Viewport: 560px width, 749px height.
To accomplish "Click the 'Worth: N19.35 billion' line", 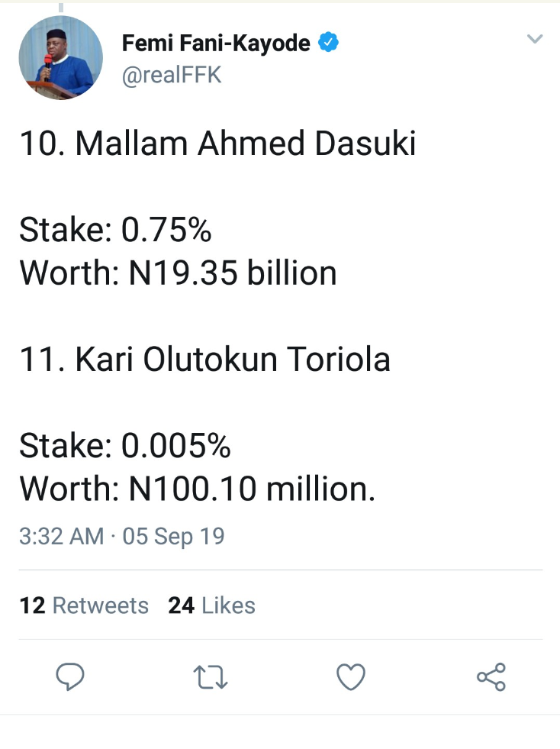I will [x=178, y=273].
